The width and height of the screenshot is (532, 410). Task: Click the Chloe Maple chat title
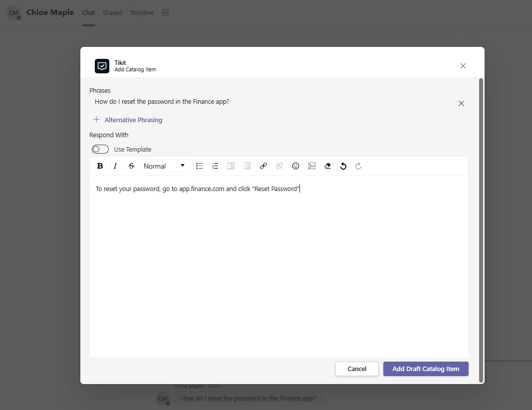point(50,12)
